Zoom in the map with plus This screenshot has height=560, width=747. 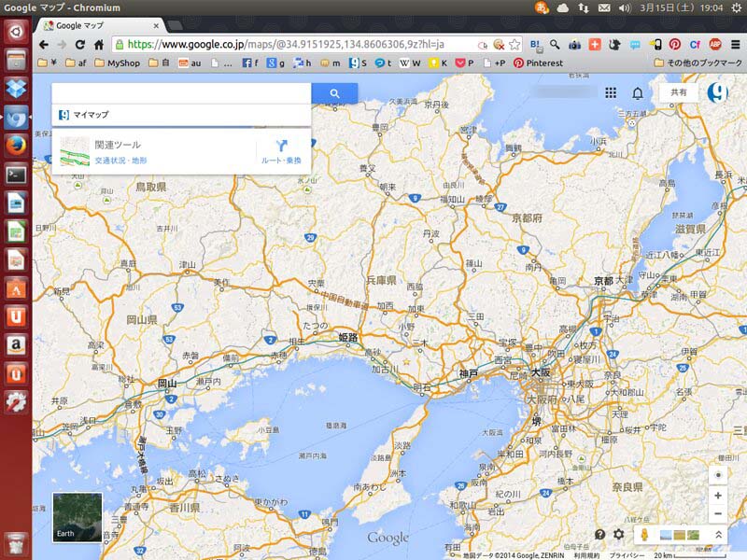pos(717,497)
